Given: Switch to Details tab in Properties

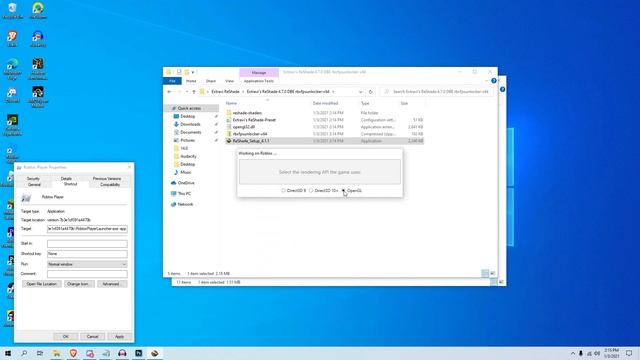Looking at the screenshot, I should click(66, 179).
